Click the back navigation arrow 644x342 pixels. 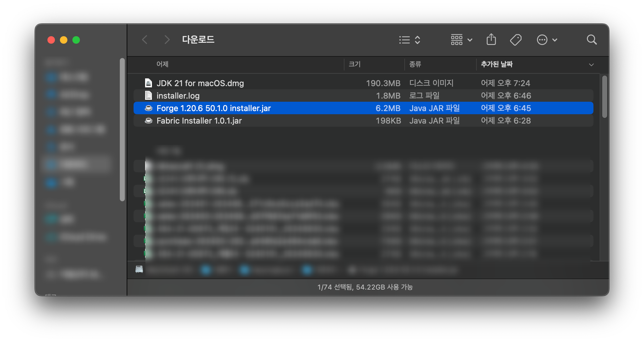pyautogui.click(x=145, y=40)
